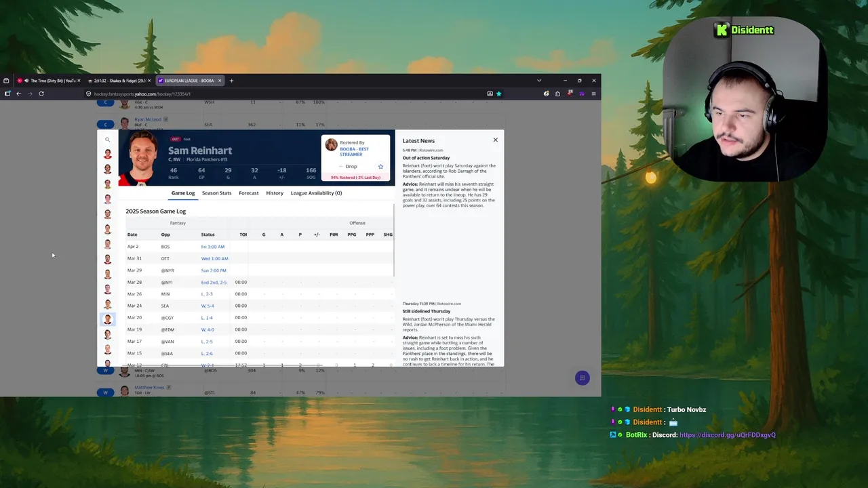Open the W, 4-0 result at EDM

(x=208, y=330)
